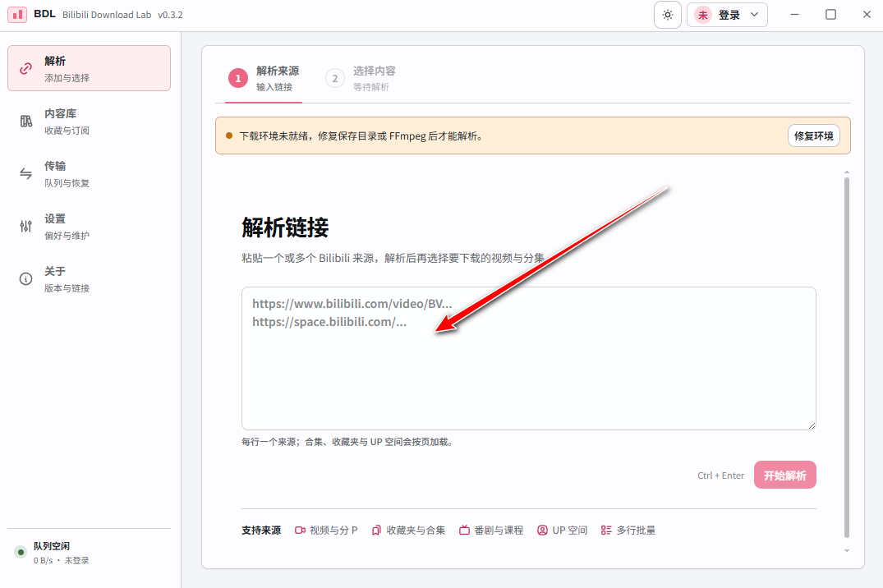883x588 pixels.
Task: Click the pink 未 avatar badge
Action: tap(703, 15)
